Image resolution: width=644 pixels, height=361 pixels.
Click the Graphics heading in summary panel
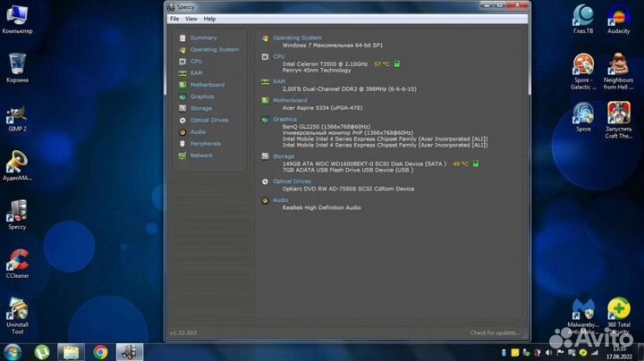point(284,120)
